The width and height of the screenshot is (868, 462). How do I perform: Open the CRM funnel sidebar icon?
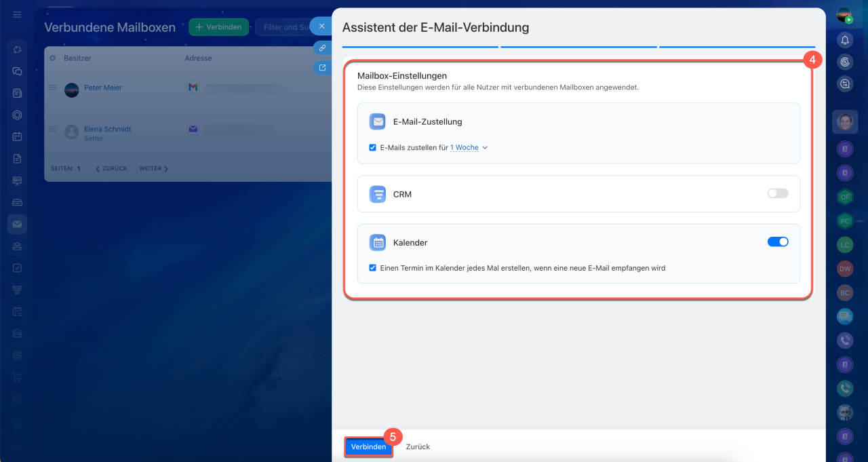[x=18, y=290]
